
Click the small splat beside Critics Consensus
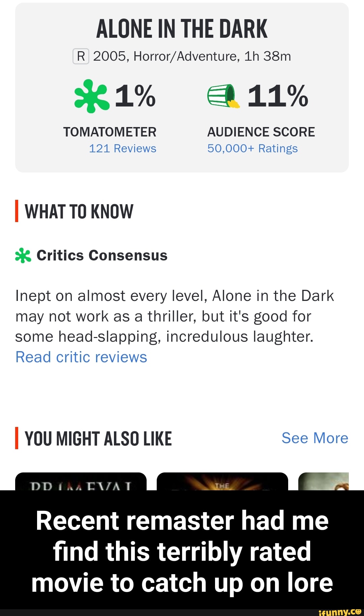pyautogui.click(x=23, y=255)
